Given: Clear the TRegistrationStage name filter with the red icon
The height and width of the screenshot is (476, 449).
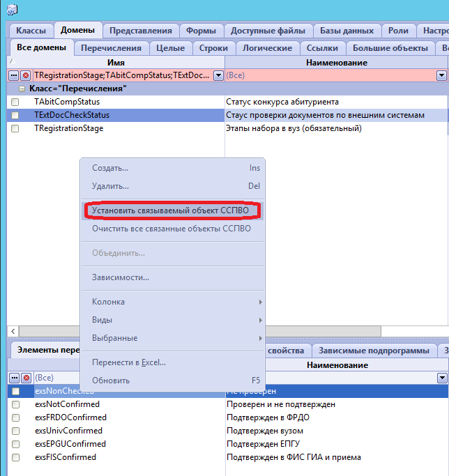Looking at the screenshot, I should [x=26, y=75].
